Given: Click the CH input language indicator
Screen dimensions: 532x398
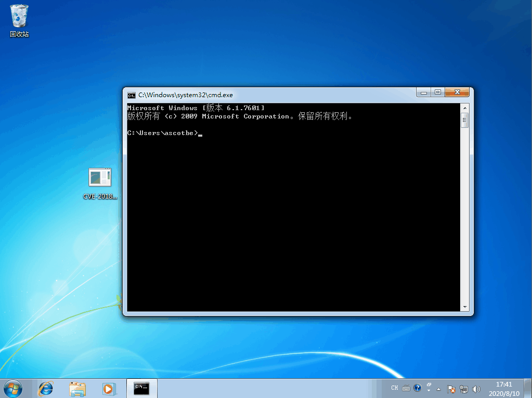Looking at the screenshot, I should (x=394, y=388).
